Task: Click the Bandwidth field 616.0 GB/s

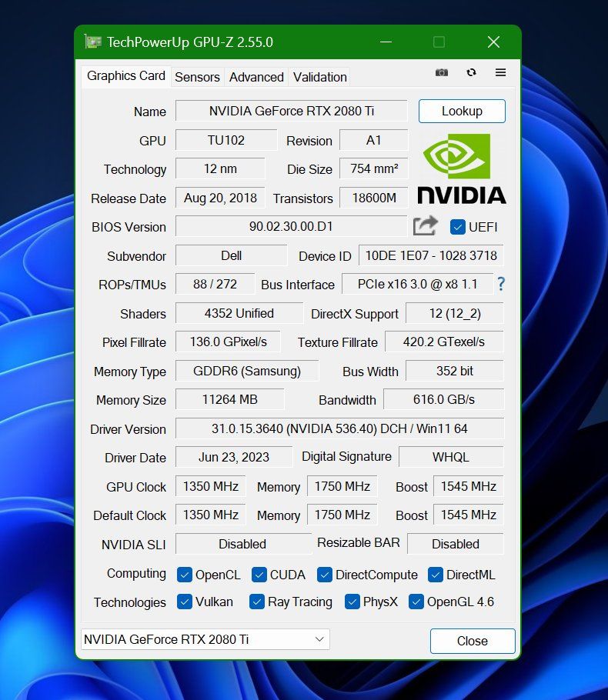Action: coord(443,399)
